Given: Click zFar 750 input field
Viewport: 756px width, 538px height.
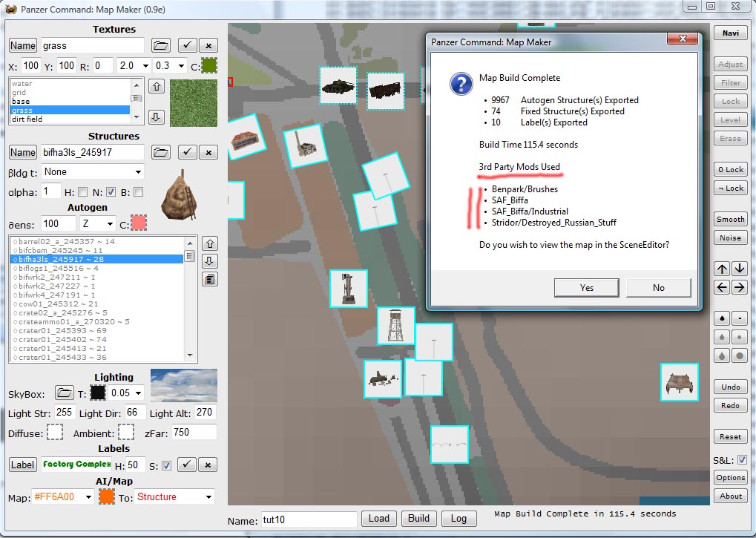Looking at the screenshot, I should [194, 433].
